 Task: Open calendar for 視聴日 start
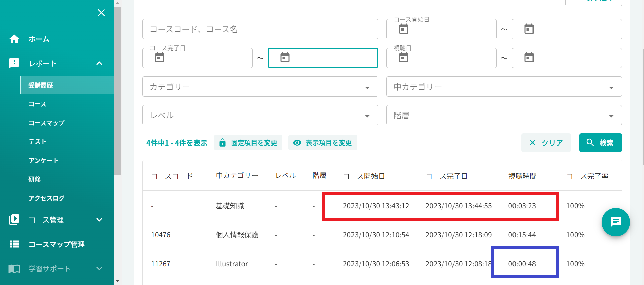(x=404, y=57)
